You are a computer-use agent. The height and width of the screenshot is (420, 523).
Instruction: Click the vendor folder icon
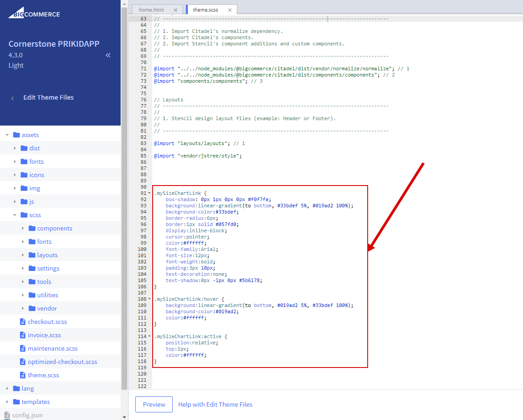pyautogui.click(x=32, y=308)
